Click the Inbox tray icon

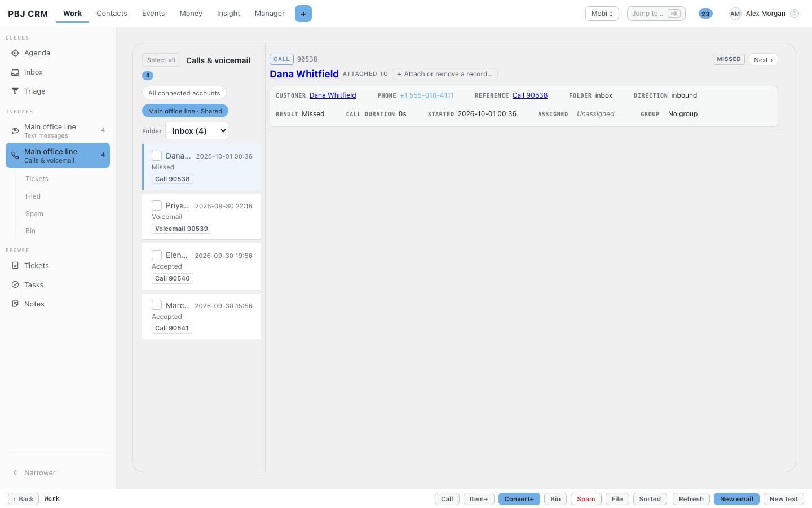click(15, 72)
